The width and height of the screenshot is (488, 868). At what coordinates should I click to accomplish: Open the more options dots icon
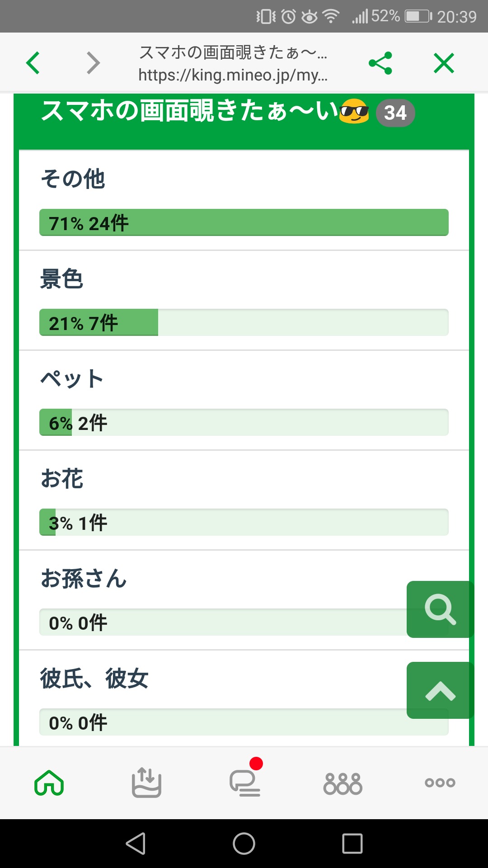coord(440,783)
